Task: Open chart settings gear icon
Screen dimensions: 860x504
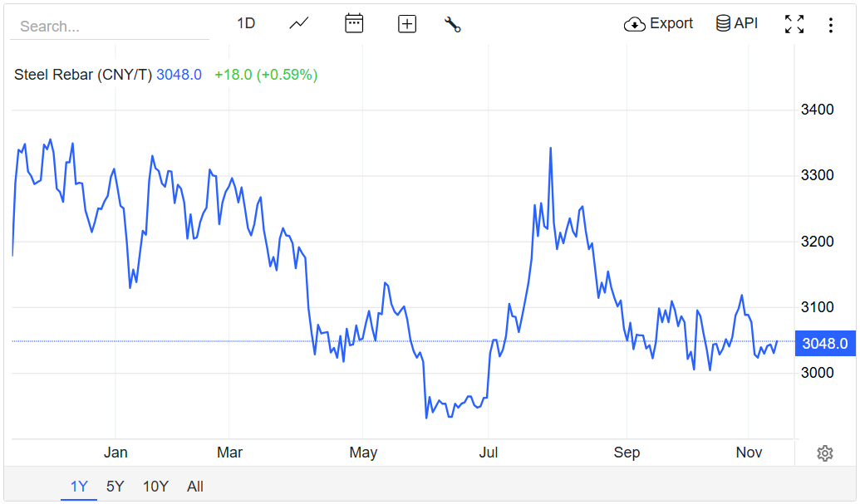Action: pyautogui.click(x=825, y=453)
